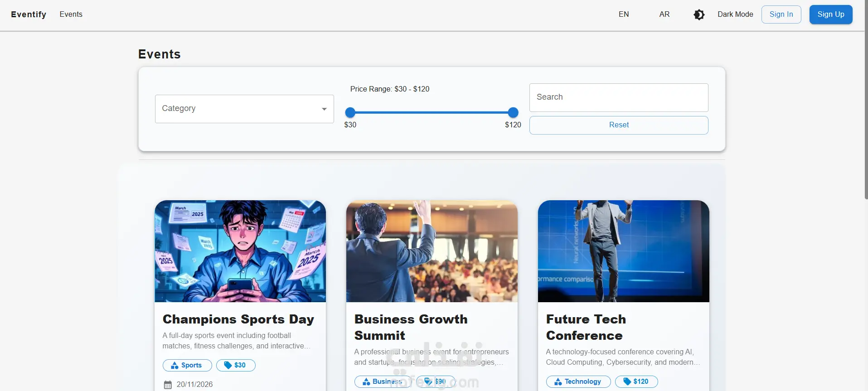This screenshot has width=868, height=391.
Task: Click the Sign Up button
Action: point(831,14)
